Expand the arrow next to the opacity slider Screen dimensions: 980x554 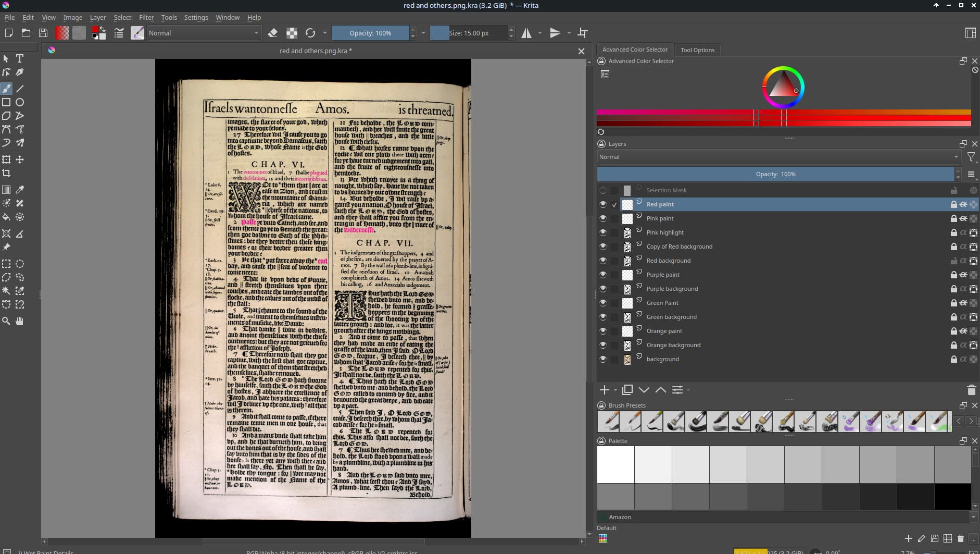pos(423,33)
